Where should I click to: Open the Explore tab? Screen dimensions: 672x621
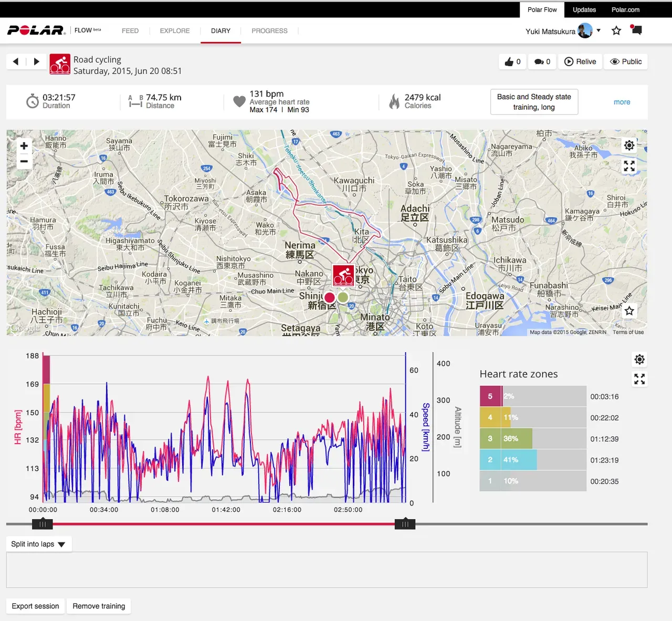click(175, 31)
